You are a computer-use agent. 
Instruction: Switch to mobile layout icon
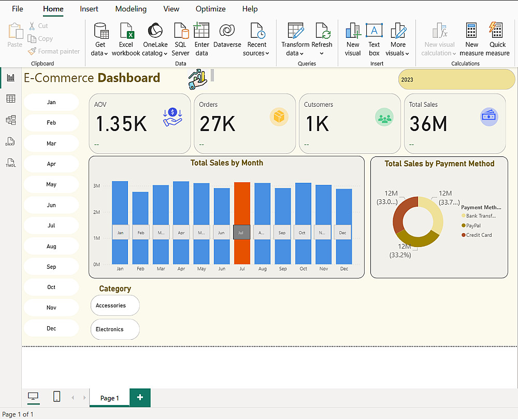click(x=56, y=397)
